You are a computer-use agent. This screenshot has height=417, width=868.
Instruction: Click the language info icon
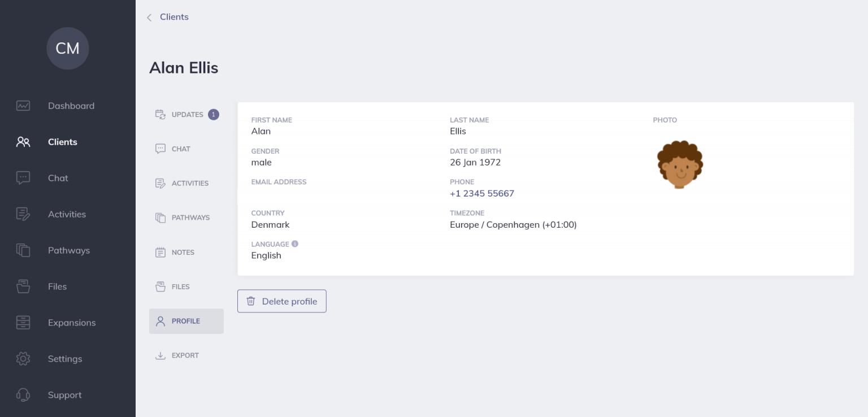pyautogui.click(x=295, y=244)
